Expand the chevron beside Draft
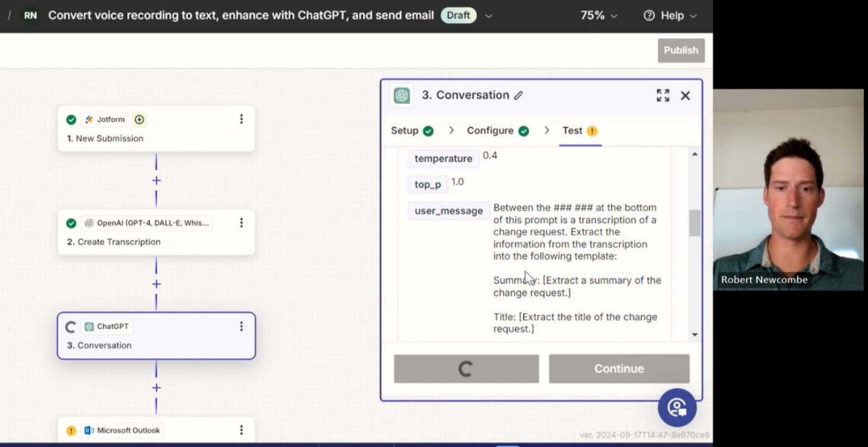The height and width of the screenshot is (447, 868). click(x=489, y=16)
